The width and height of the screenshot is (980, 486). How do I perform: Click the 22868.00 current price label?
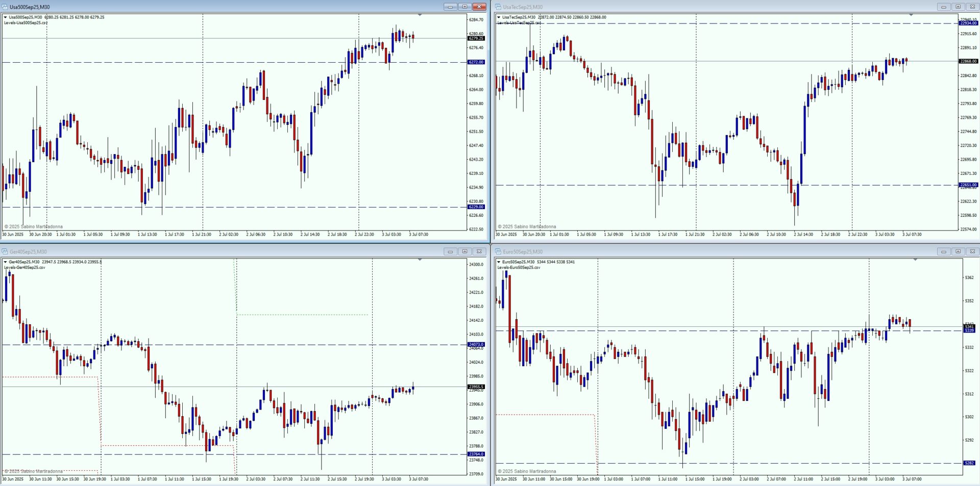[x=968, y=61]
